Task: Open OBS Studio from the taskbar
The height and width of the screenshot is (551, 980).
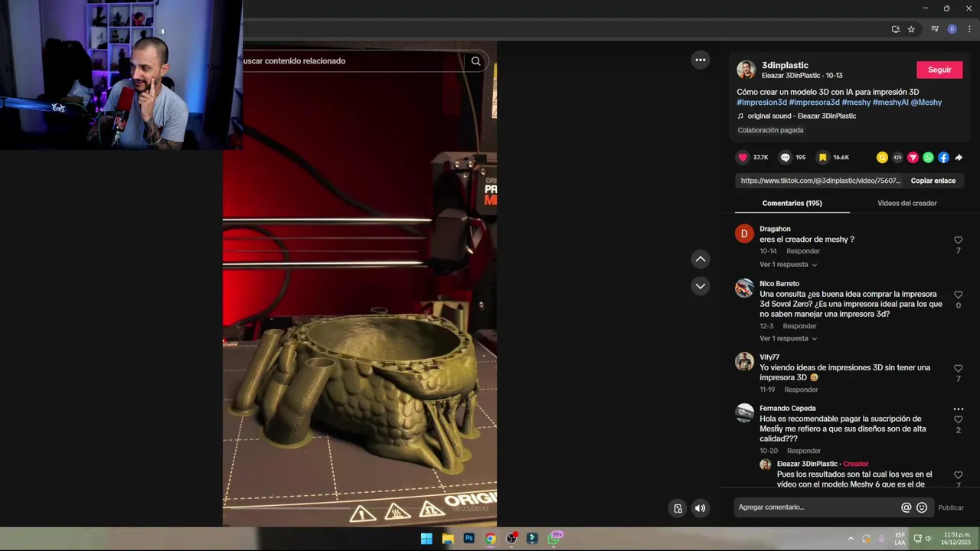Action: click(x=511, y=539)
